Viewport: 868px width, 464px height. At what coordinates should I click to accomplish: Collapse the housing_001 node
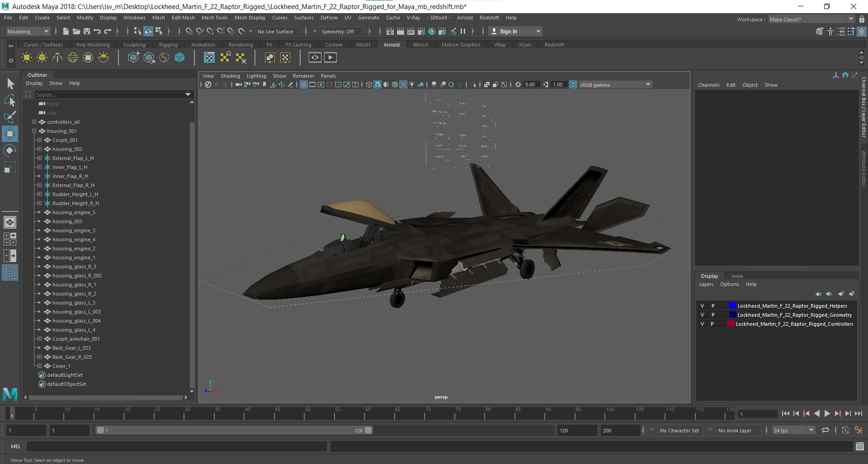point(34,131)
